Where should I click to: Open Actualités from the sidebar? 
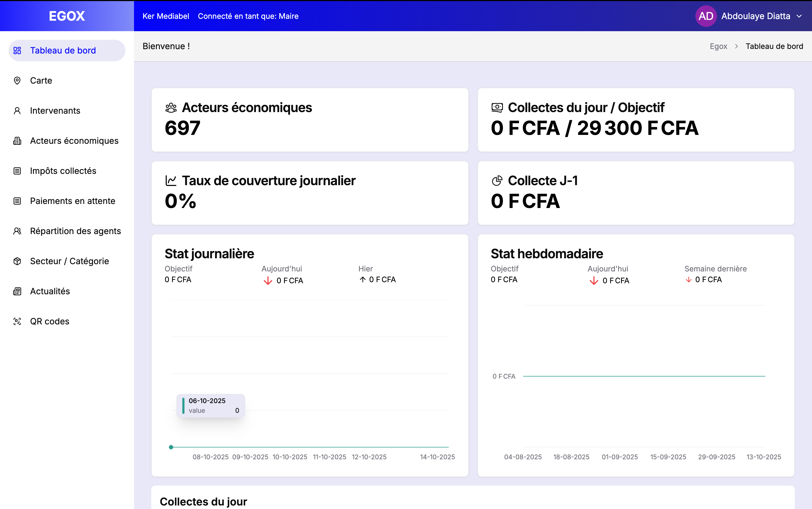[50, 291]
